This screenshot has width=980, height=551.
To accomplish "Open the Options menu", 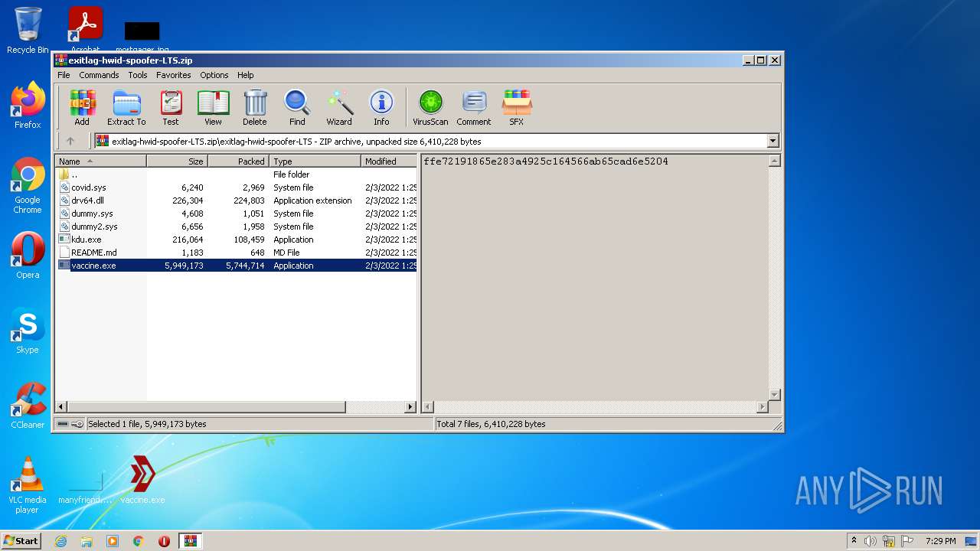I will point(214,75).
